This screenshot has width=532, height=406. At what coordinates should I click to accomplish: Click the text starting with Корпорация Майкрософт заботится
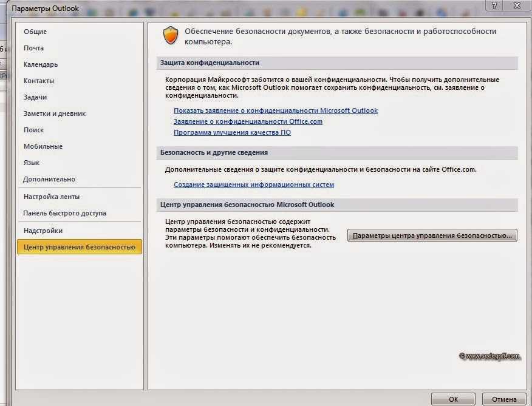[x=332, y=87]
